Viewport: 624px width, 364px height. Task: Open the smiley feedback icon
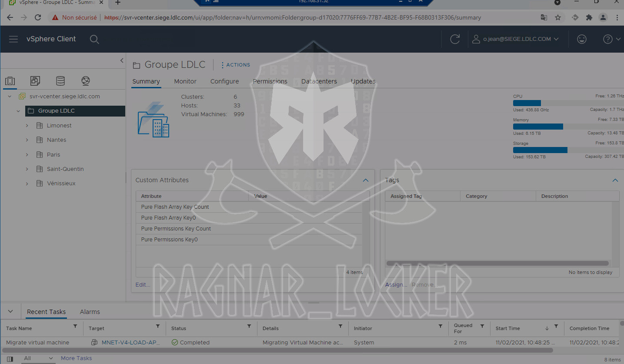pos(581,39)
